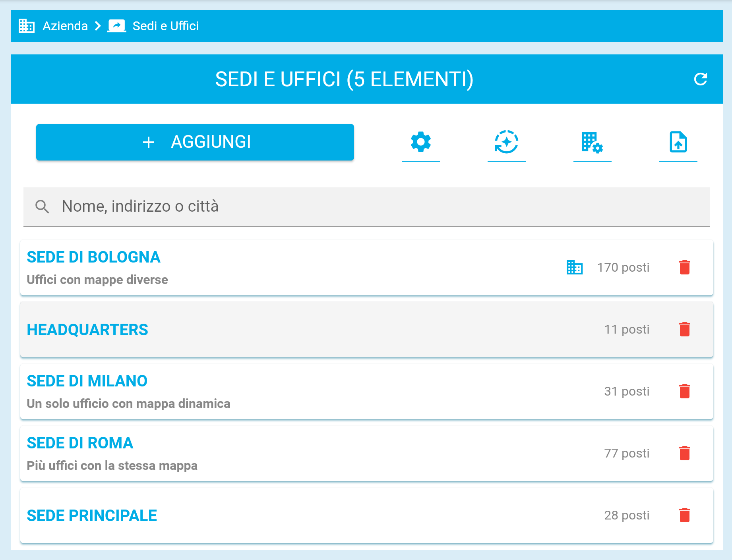This screenshot has width=732, height=560.
Task: Delete Sede di Milano with trash icon
Action: pyautogui.click(x=684, y=391)
